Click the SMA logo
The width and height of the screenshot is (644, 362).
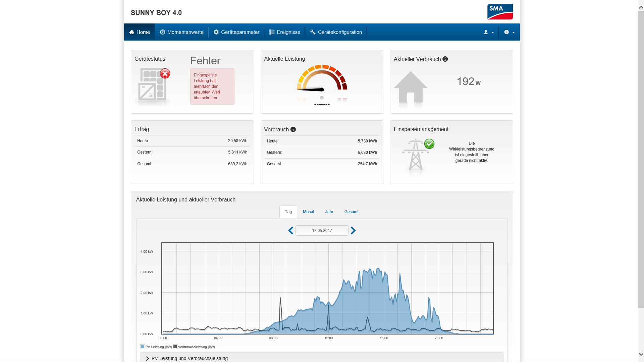(500, 12)
